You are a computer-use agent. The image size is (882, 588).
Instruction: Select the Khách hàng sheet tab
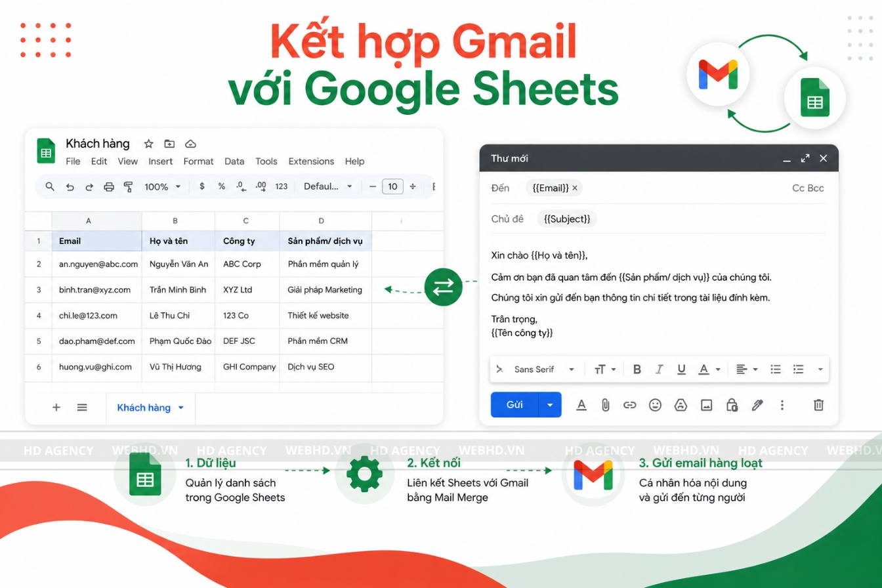pyautogui.click(x=150, y=408)
